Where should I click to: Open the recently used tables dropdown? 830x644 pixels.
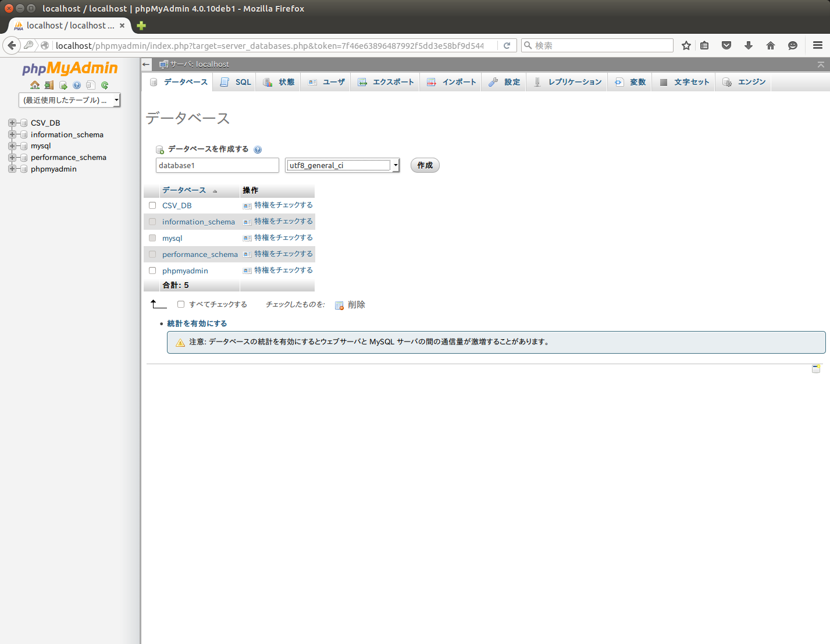[70, 101]
